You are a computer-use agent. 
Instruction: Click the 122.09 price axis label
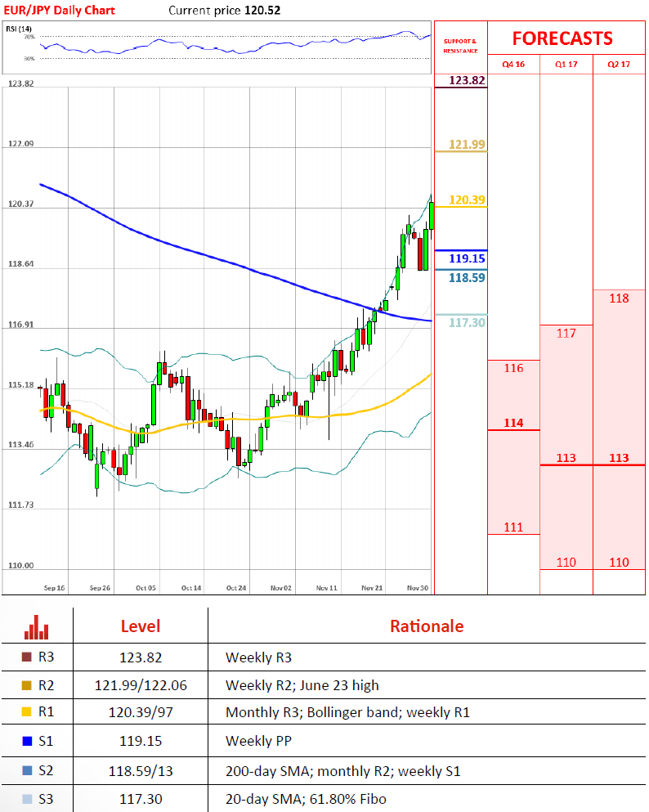[20, 143]
